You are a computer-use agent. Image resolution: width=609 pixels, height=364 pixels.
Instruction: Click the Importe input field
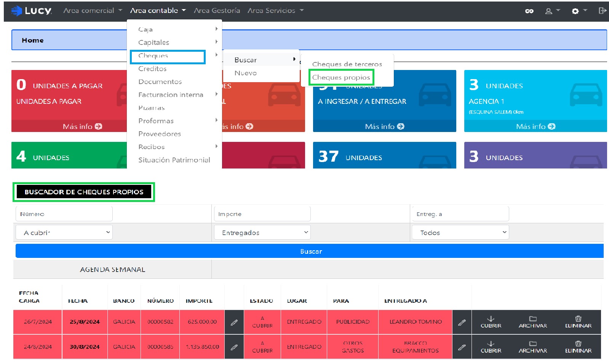pyautogui.click(x=262, y=214)
